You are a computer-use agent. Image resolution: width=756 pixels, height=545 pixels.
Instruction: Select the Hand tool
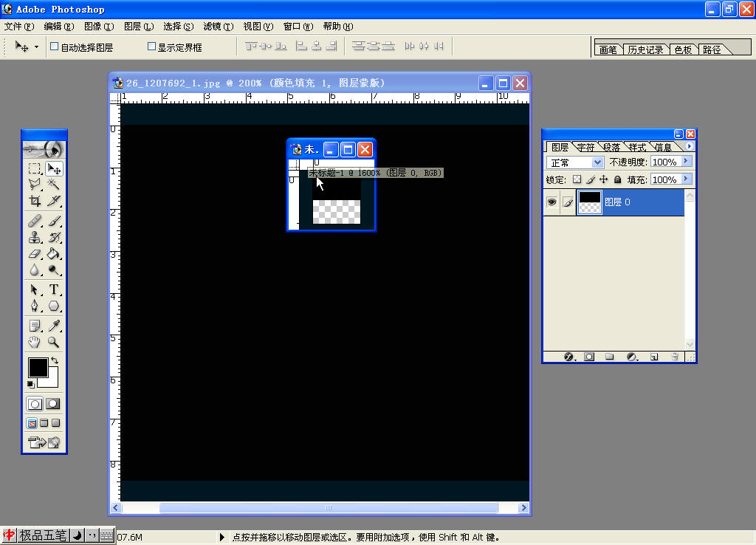point(34,343)
